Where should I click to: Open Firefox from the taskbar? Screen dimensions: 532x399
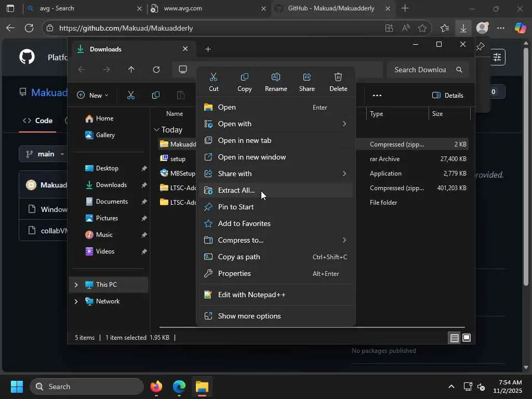coord(156,387)
